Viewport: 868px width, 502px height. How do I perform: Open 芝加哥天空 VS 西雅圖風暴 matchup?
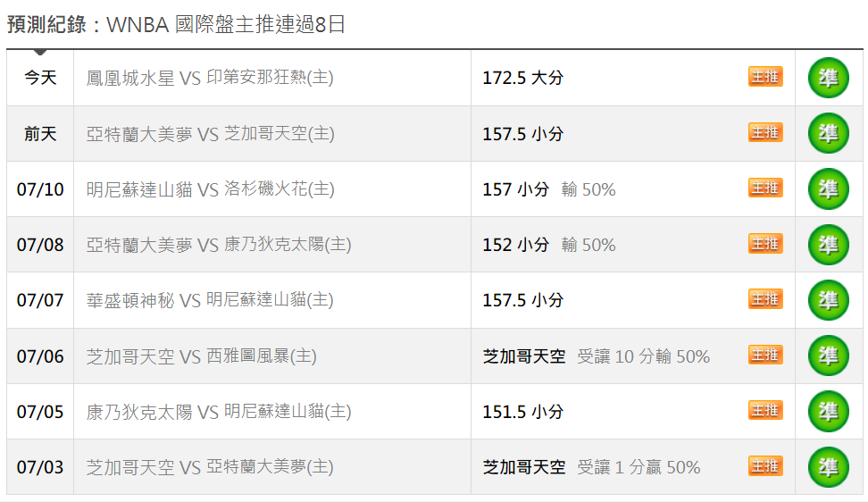pyautogui.click(x=202, y=356)
